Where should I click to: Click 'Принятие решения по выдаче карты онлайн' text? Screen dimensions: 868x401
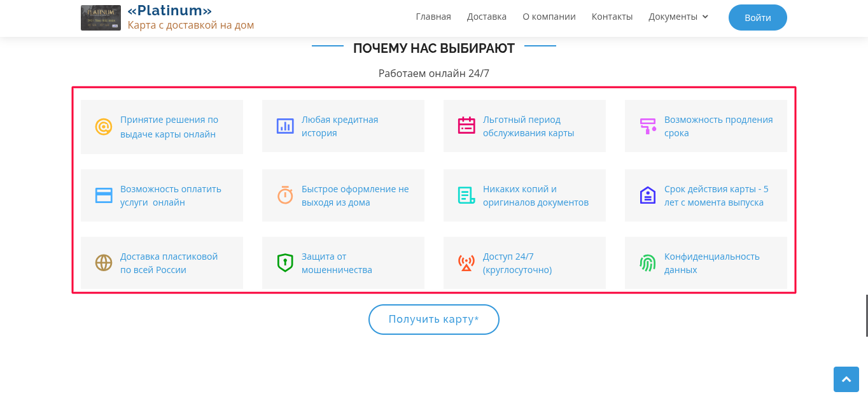169,127
